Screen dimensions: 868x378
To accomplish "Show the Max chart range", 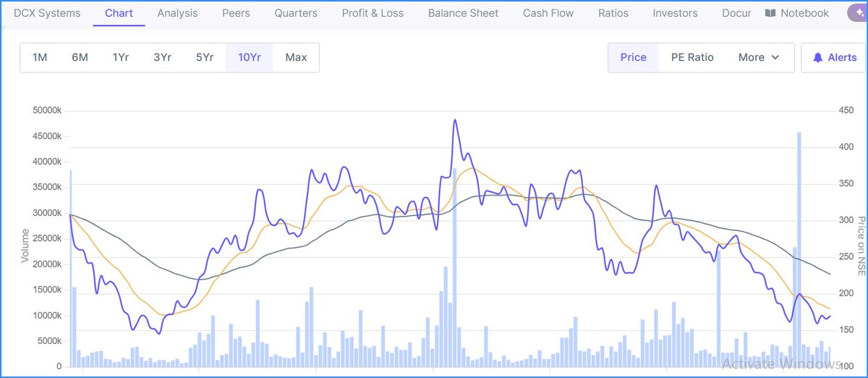I will pyautogui.click(x=296, y=57).
